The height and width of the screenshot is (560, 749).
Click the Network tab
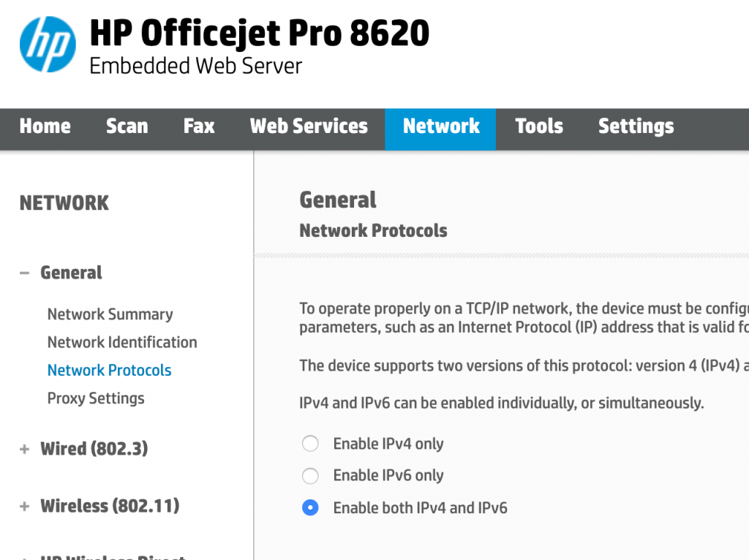(441, 126)
